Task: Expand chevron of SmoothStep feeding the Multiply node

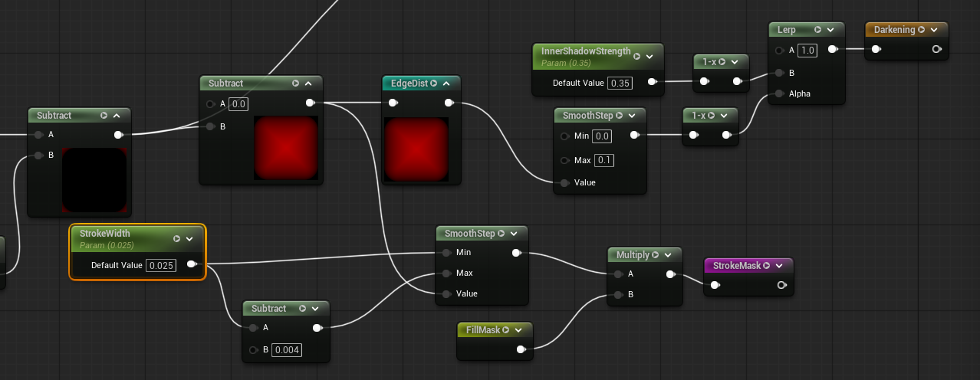Action: 514,233
